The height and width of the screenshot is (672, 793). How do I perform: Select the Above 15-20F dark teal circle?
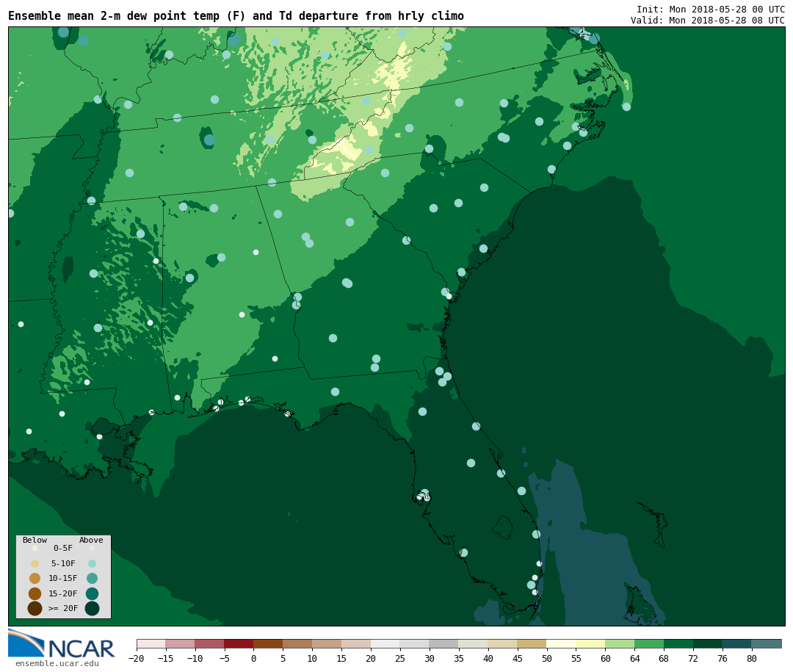[x=92, y=593]
